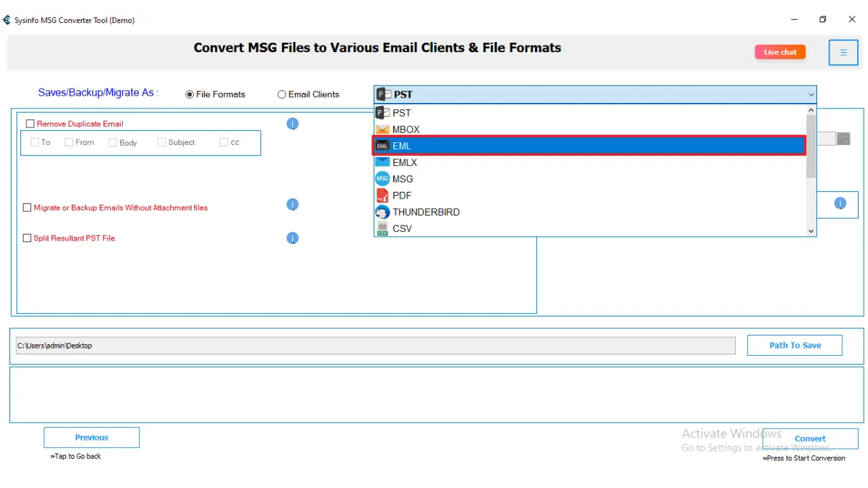Click Path To Save button
The image size is (868, 488).
point(795,345)
